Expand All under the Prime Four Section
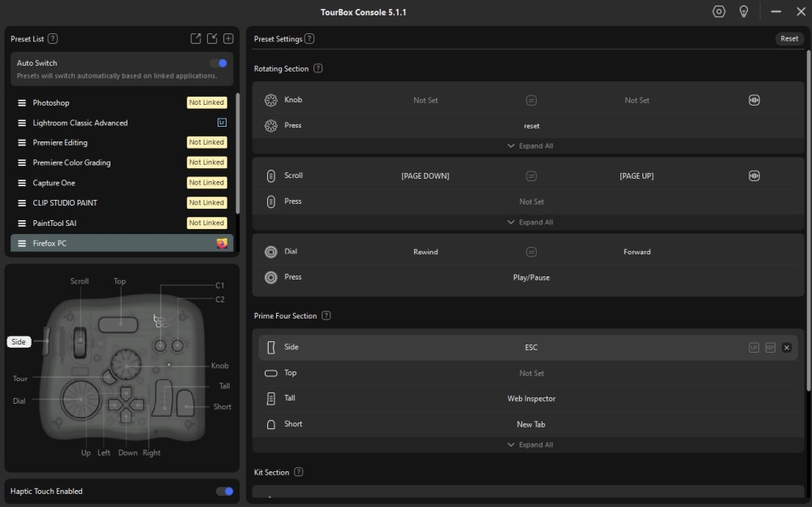This screenshot has height=507, width=812. click(x=531, y=444)
